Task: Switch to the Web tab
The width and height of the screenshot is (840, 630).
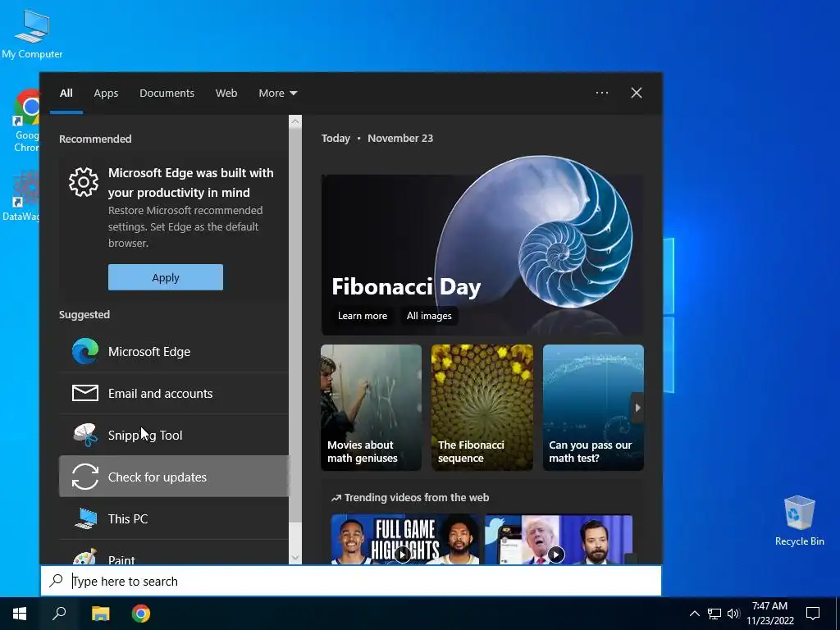Action: (x=226, y=93)
